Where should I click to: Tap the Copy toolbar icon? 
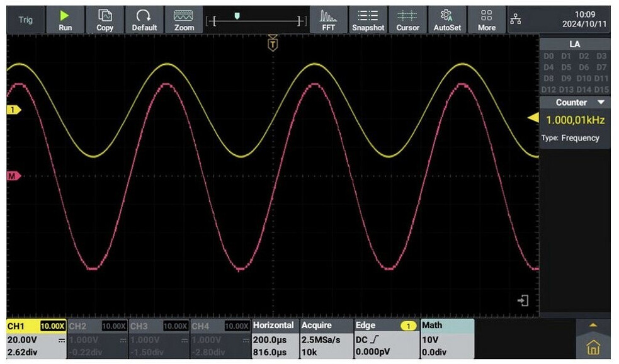coord(105,20)
